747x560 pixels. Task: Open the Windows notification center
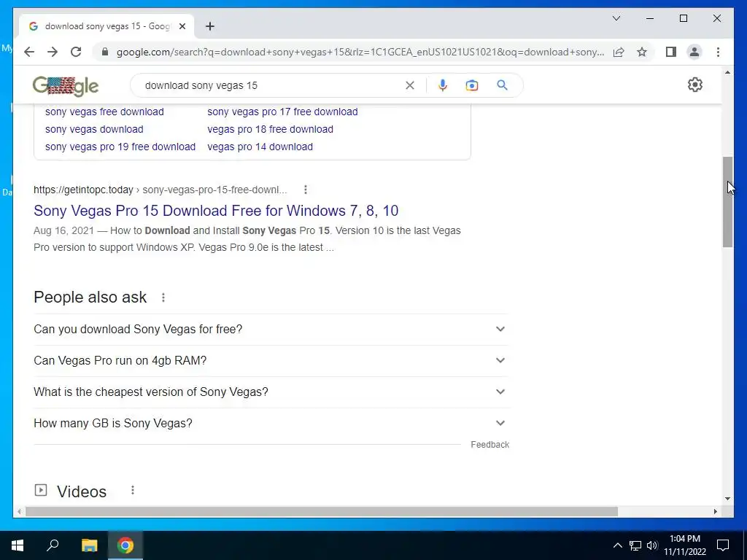click(x=723, y=545)
